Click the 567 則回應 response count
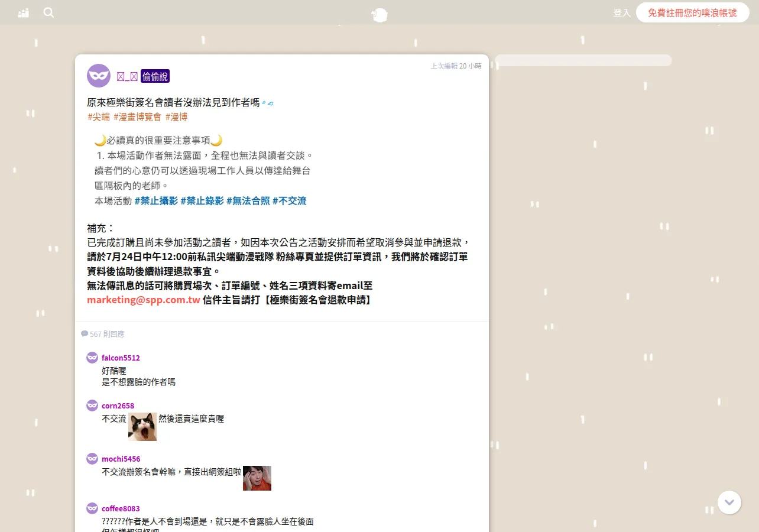Viewport: 759px width, 532px height. pyautogui.click(x=103, y=334)
